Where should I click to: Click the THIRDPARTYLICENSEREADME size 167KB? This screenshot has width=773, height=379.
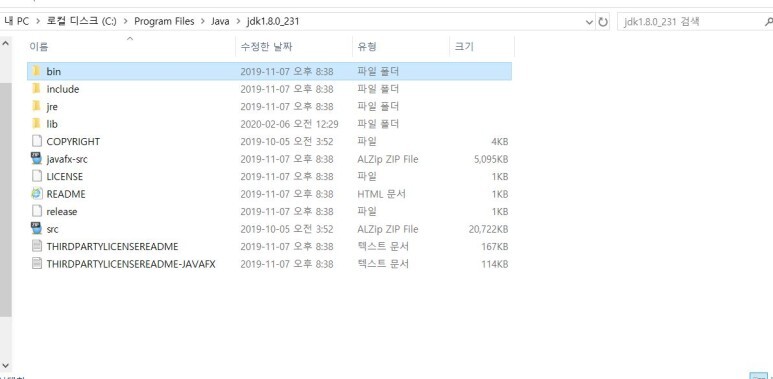tap(494, 246)
